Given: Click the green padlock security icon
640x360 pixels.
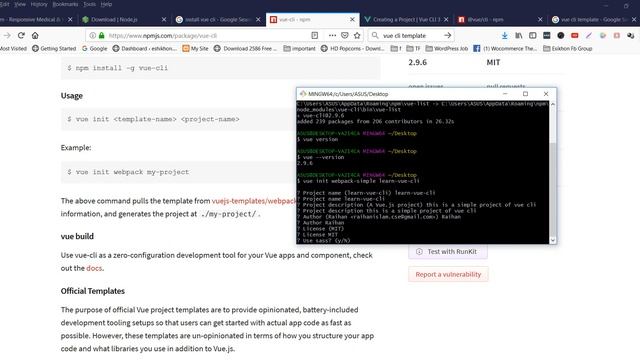Looking at the screenshot, I should tap(102, 36).
